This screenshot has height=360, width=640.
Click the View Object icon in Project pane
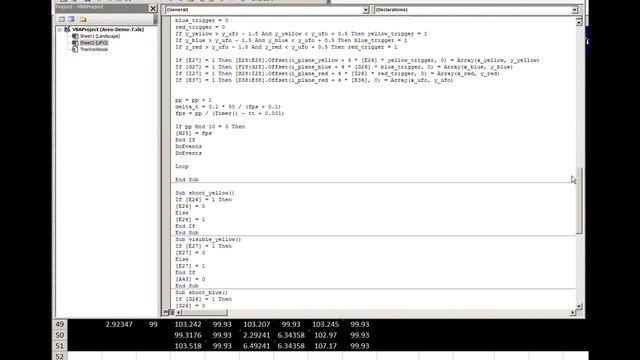click(x=71, y=19)
